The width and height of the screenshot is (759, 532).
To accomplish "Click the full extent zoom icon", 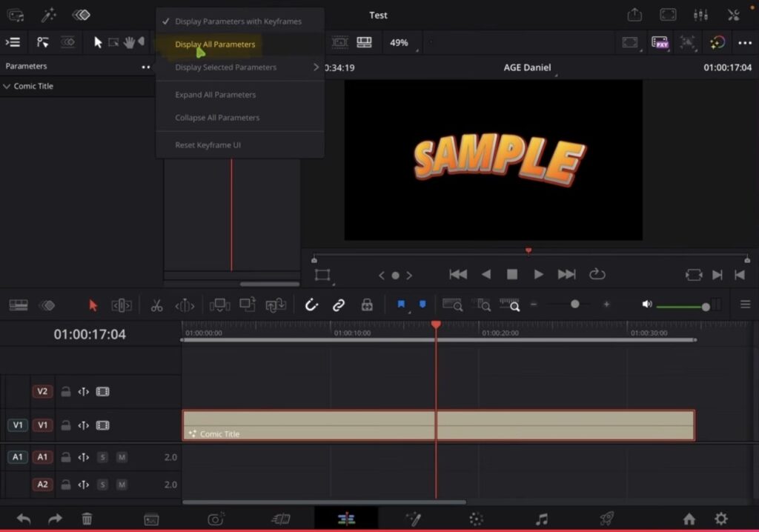I will point(453,305).
